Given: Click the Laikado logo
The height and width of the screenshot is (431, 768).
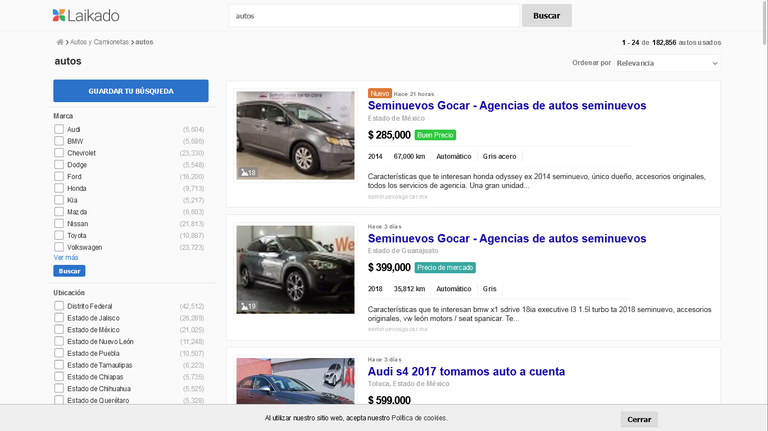Looking at the screenshot, I should 86,16.
